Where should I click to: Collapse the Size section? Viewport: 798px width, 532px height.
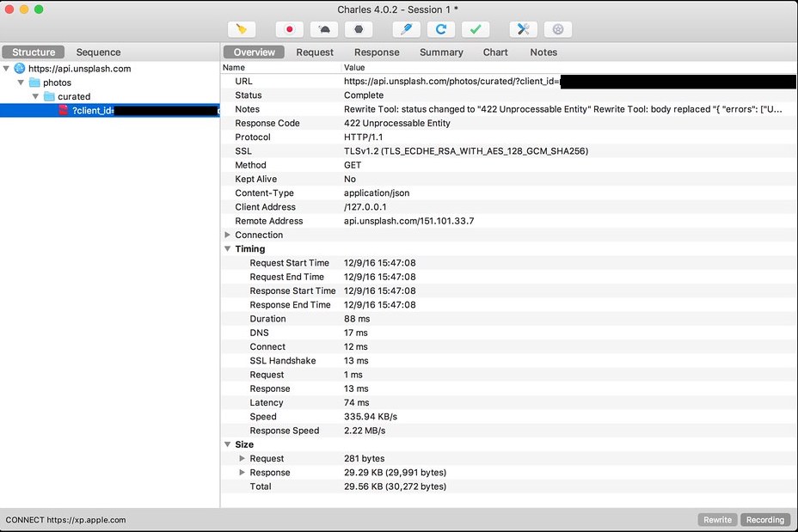tap(228, 444)
